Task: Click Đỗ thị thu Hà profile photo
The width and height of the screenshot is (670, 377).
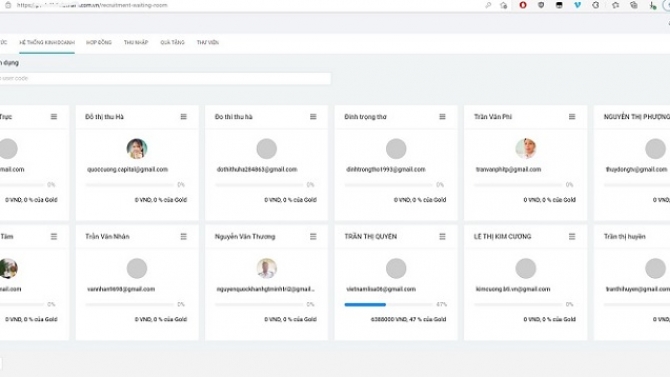Action: [137, 148]
